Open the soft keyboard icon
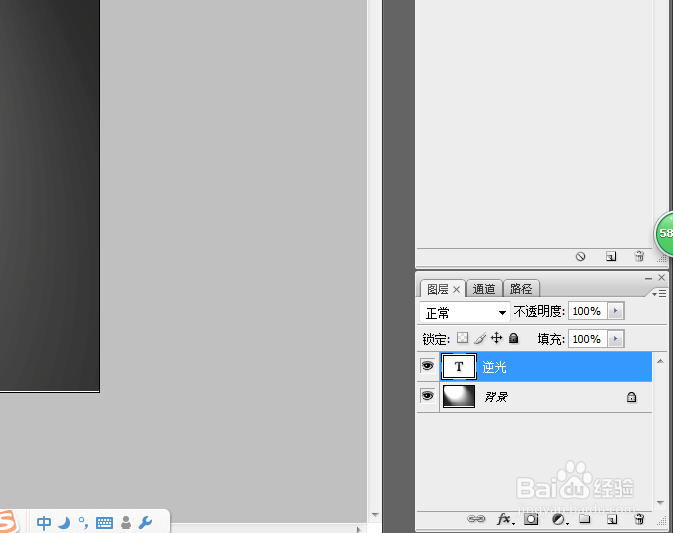 tap(104, 523)
